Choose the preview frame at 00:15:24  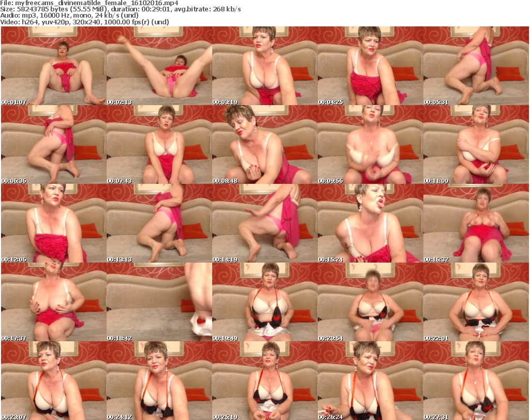pyautogui.click(x=371, y=223)
